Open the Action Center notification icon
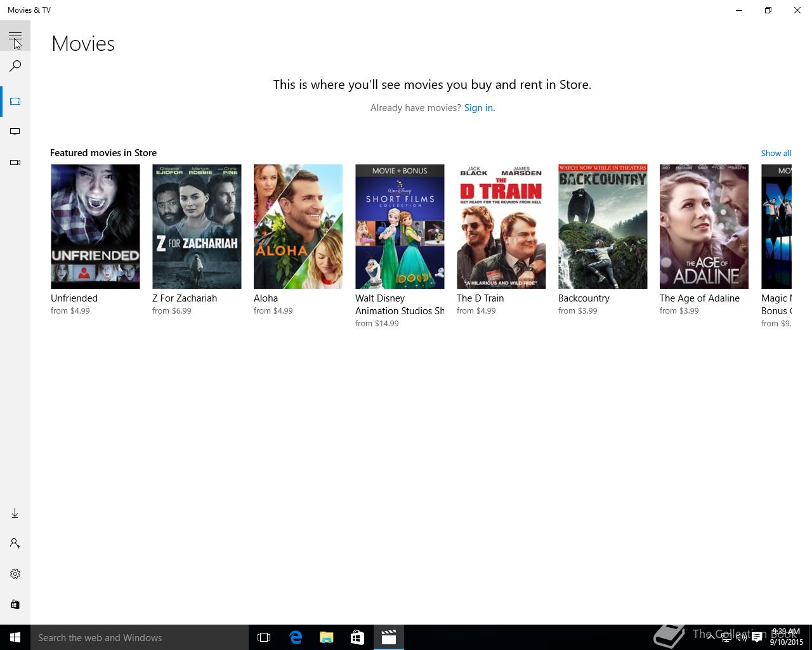Viewport: 812px width, 650px height. point(757,637)
